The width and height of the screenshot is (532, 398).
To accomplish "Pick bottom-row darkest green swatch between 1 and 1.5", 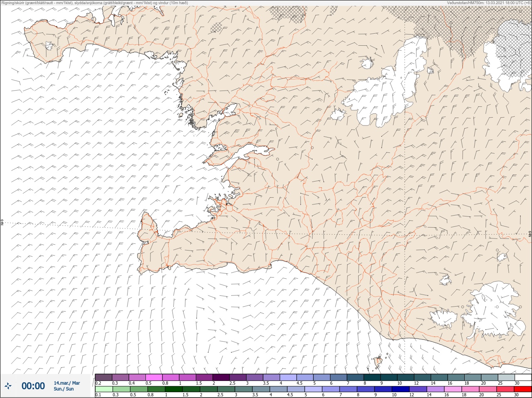I will pos(174,389).
